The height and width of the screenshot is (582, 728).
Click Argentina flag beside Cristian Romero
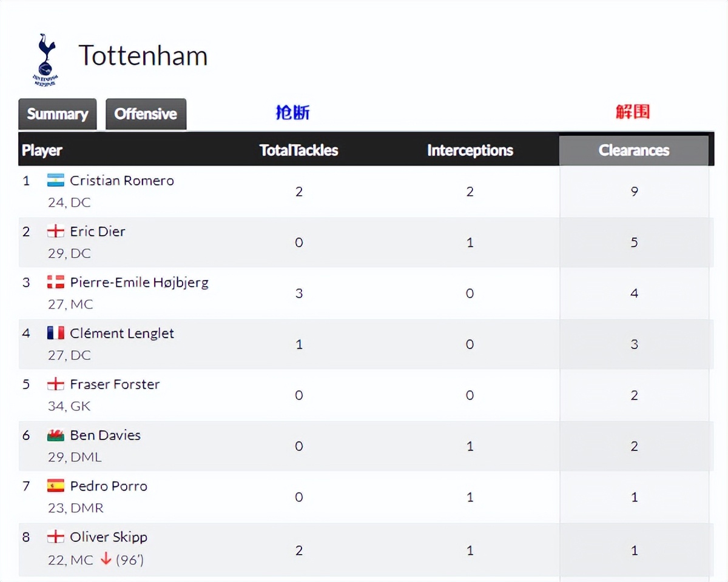coord(56,181)
